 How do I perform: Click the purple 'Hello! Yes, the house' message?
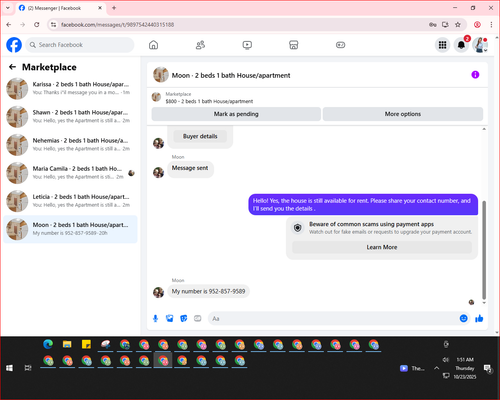[x=363, y=205]
